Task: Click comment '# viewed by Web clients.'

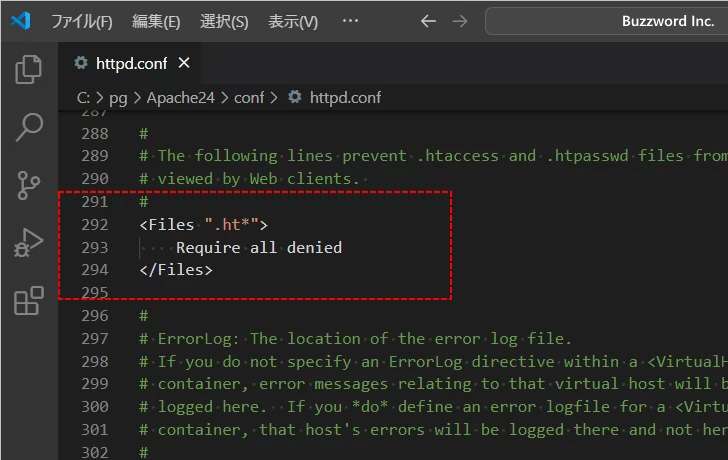Action: [x=249, y=179]
